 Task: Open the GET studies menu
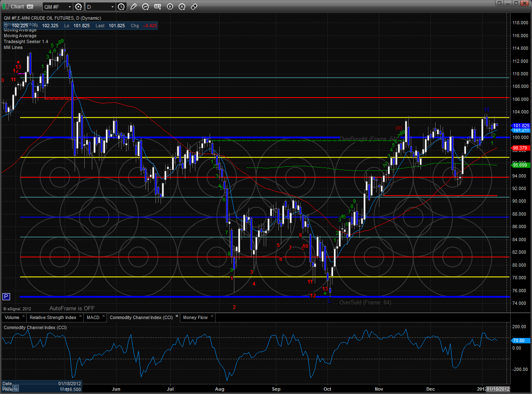click(x=158, y=7)
